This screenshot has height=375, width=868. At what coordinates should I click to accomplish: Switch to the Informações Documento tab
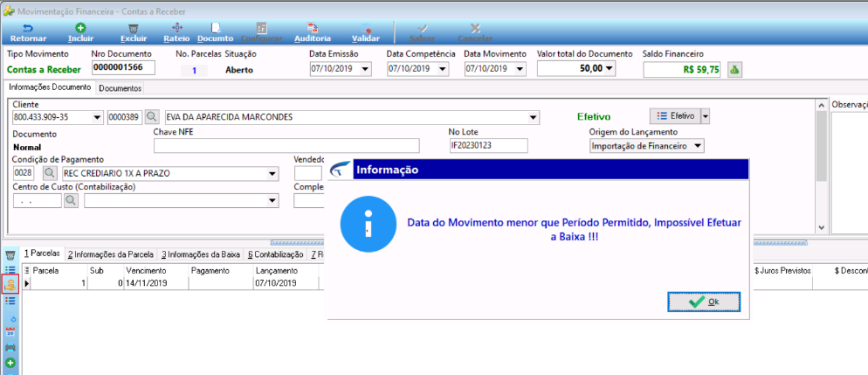coord(50,87)
